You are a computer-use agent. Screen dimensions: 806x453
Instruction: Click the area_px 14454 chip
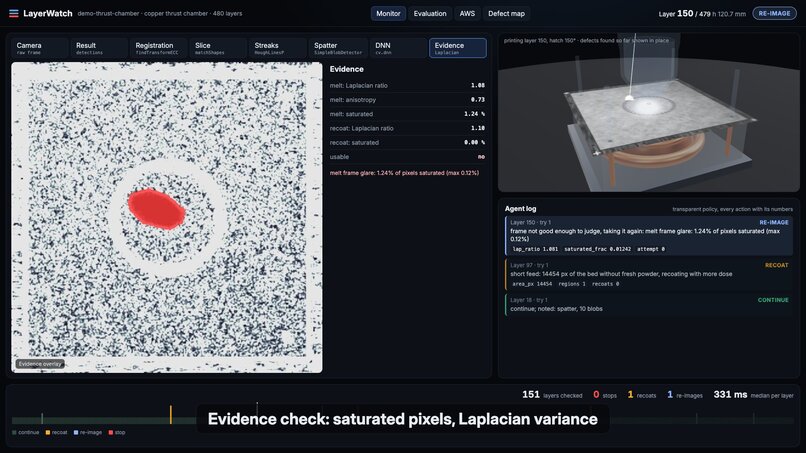click(532, 284)
